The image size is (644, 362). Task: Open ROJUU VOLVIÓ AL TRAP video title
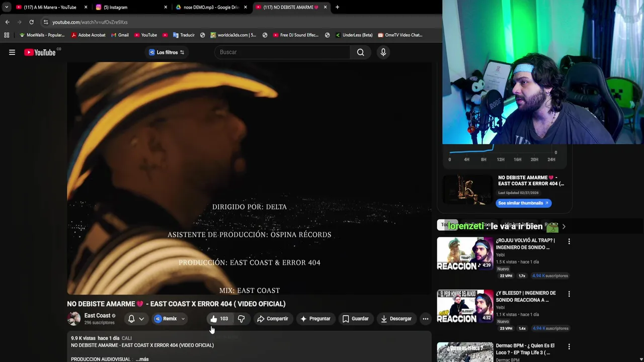525,244
